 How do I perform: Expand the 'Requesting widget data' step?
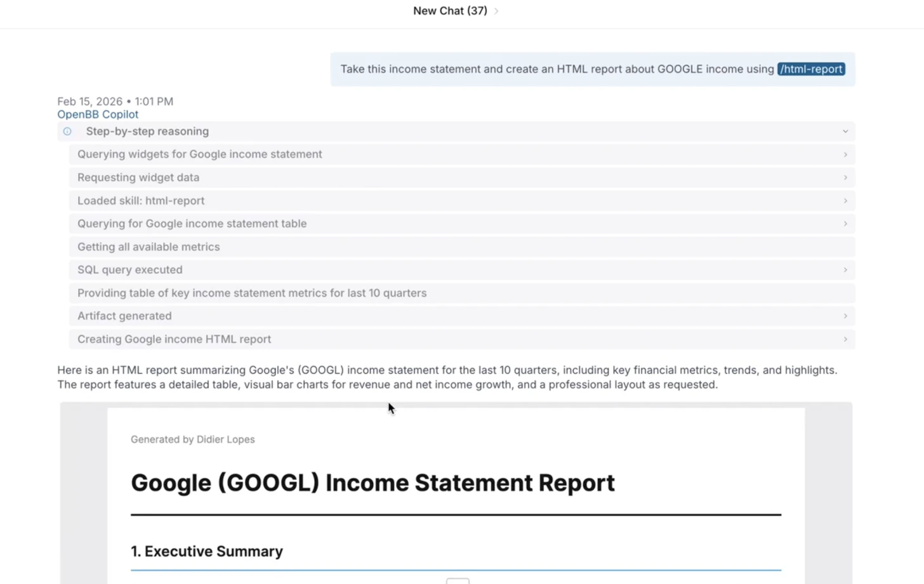[845, 178]
